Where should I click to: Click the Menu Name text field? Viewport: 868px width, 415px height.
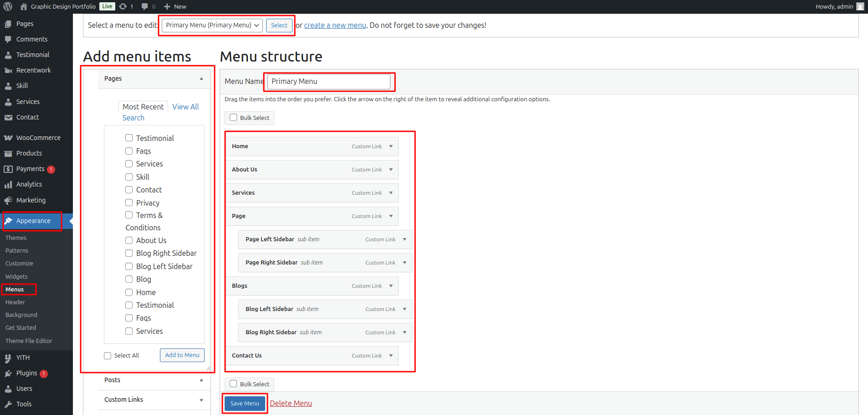[x=329, y=82]
